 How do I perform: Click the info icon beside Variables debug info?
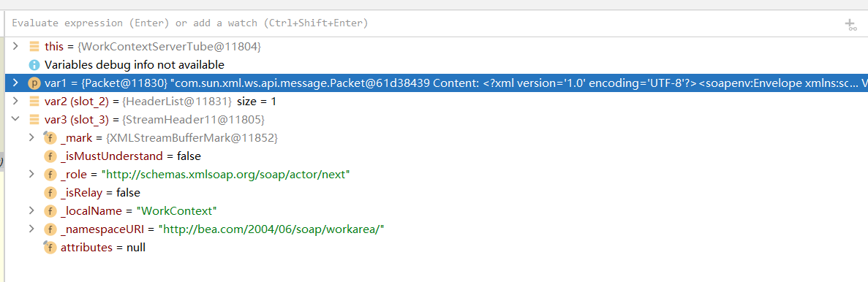tap(34, 65)
